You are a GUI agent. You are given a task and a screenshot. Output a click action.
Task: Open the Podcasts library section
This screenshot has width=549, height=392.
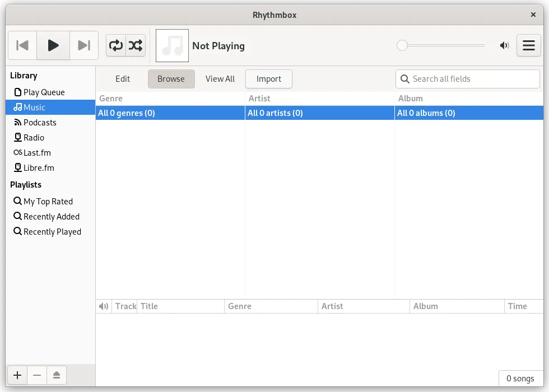click(x=39, y=122)
